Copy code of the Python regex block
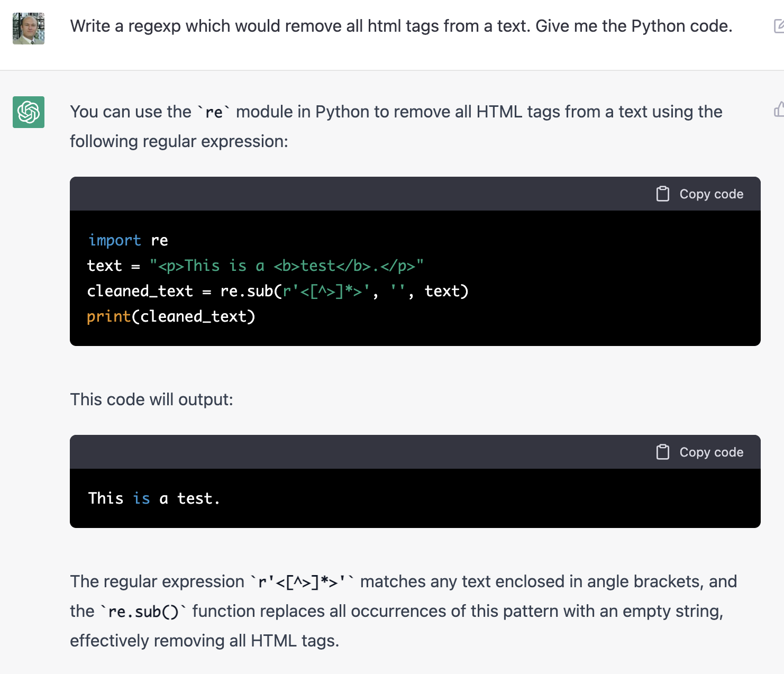The width and height of the screenshot is (784, 674). click(x=700, y=194)
